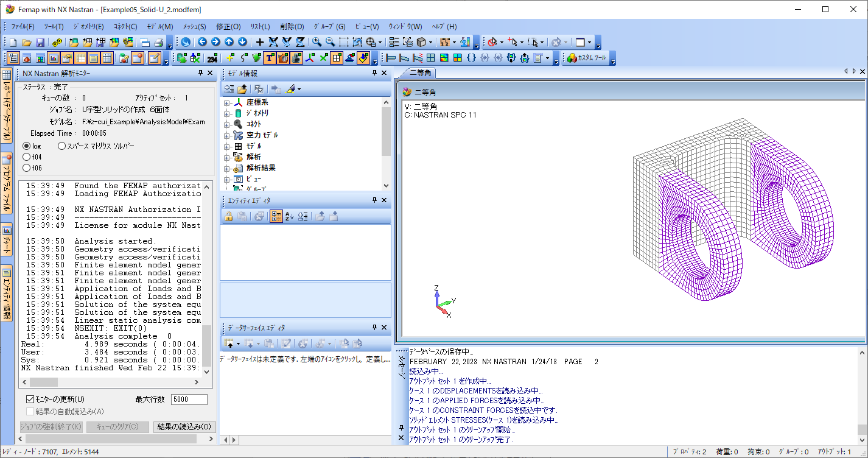Viewport: 868px width, 458px height.
Task: Activate the rotate view globe icon
Action: (184, 41)
